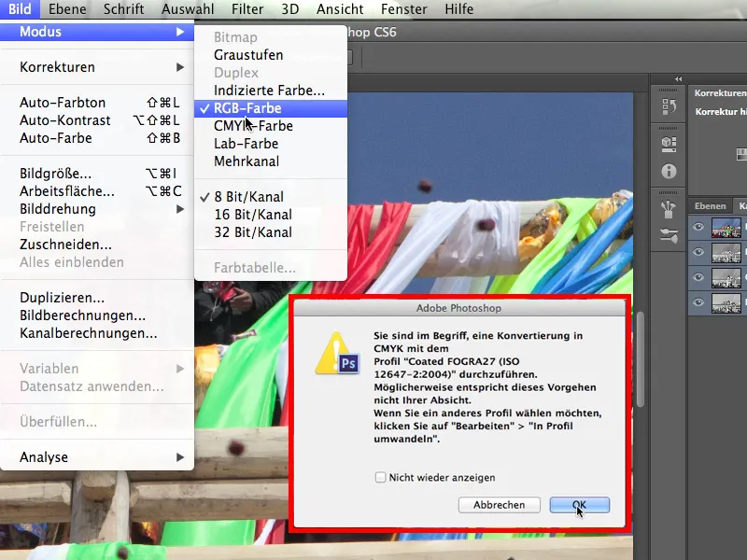Open Kanalberechnungen
Viewport: 747px width, 560px height.
tap(97, 333)
